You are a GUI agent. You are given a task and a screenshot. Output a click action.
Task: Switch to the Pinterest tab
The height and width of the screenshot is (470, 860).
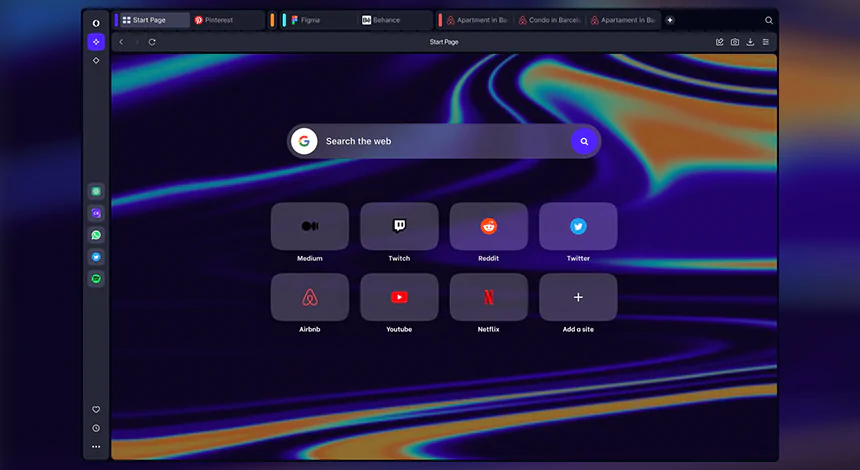pyautogui.click(x=228, y=20)
